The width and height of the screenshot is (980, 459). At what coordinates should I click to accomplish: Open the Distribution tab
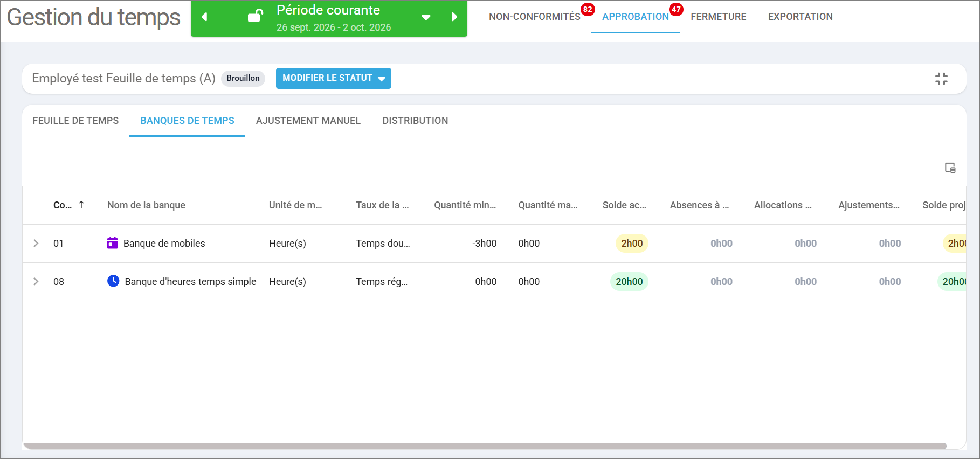click(415, 121)
